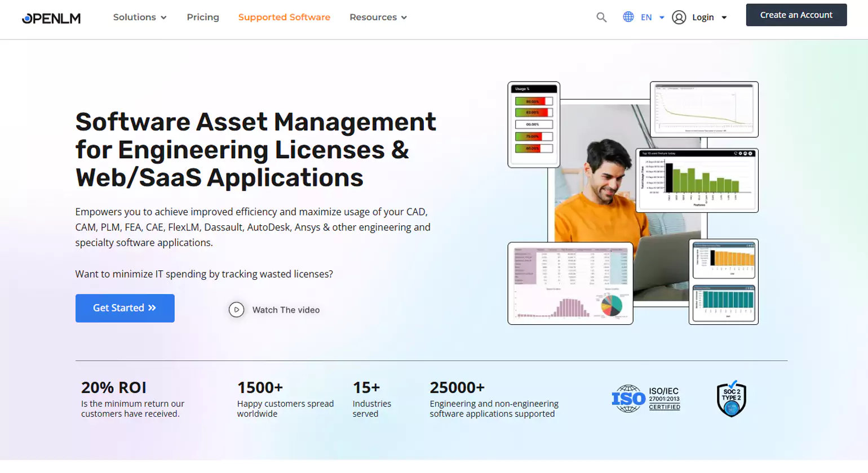Click the ISO/IEC 27001:2013 certified badge
Screen dimensions: 868x473
click(x=646, y=399)
